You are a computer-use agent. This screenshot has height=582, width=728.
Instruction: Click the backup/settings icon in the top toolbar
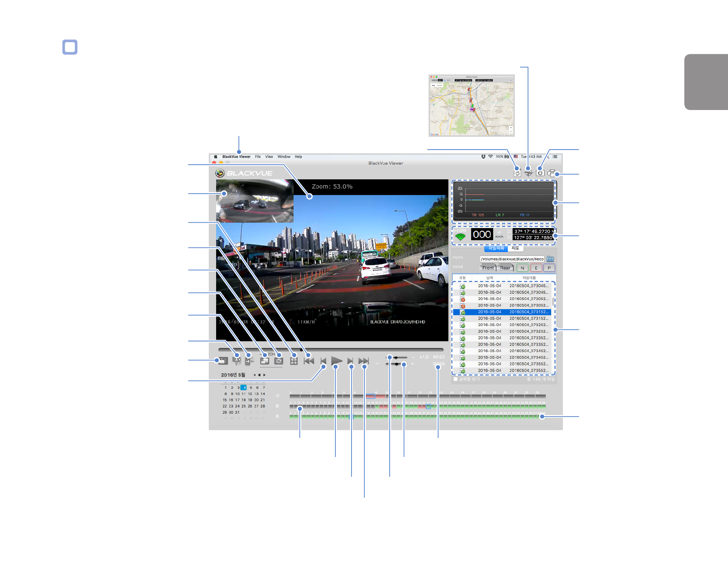pos(517,173)
